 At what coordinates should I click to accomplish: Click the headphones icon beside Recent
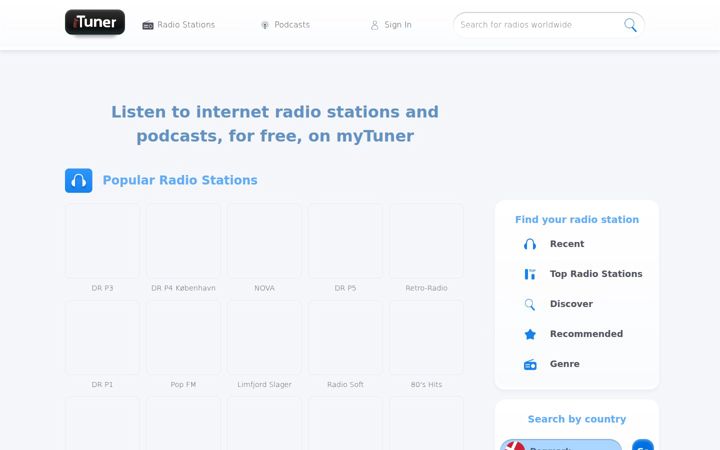pos(530,244)
